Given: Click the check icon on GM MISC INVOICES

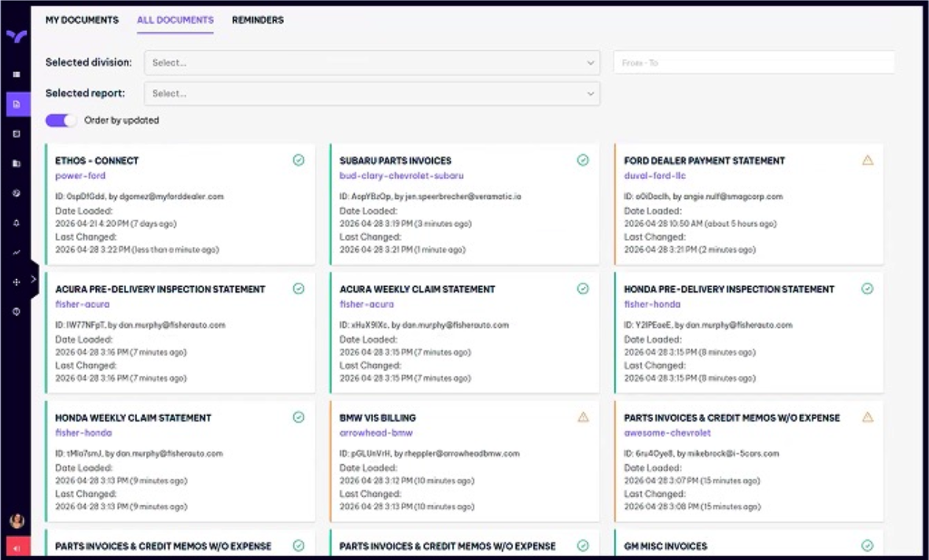Looking at the screenshot, I should pyautogui.click(x=868, y=546).
